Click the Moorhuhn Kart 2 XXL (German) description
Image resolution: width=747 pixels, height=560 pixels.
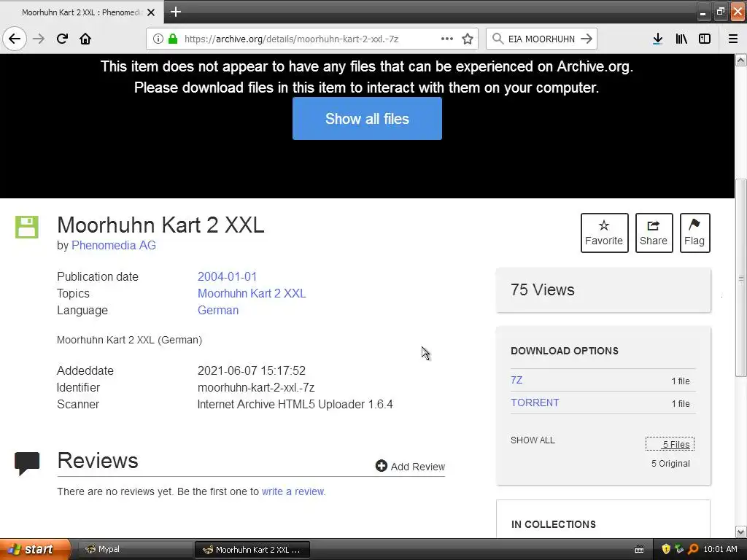pyautogui.click(x=130, y=340)
